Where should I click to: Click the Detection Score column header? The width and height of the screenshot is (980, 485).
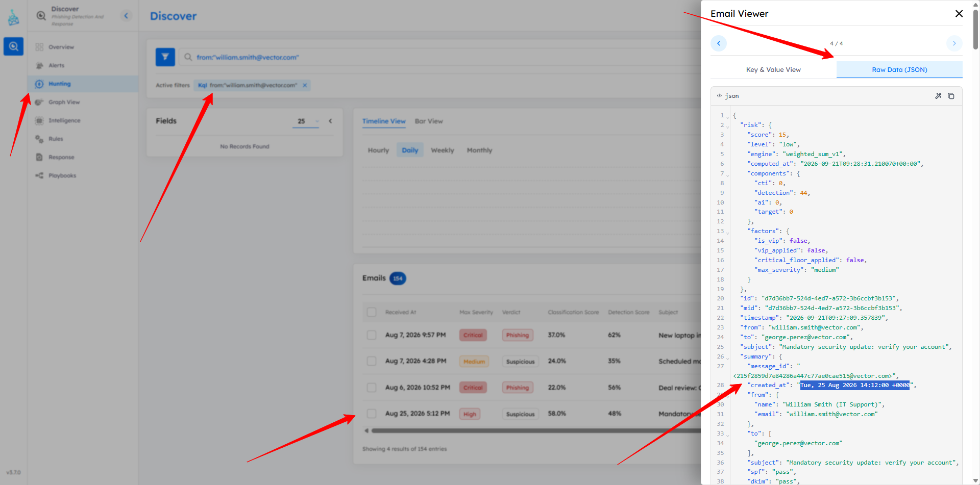point(629,312)
